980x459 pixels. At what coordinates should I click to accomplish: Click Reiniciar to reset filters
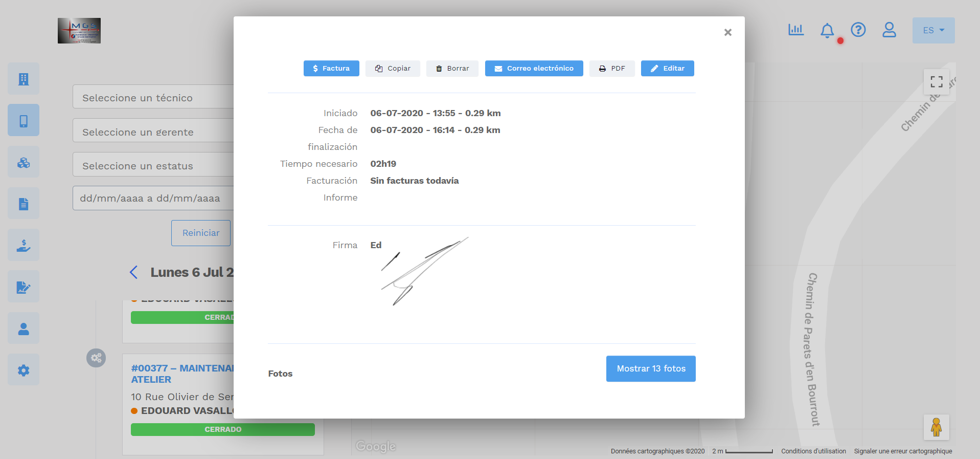tap(201, 233)
